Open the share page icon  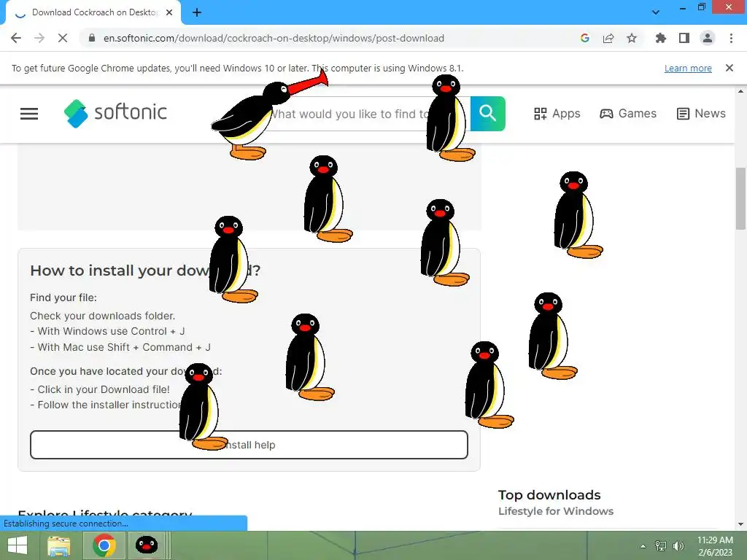point(608,38)
